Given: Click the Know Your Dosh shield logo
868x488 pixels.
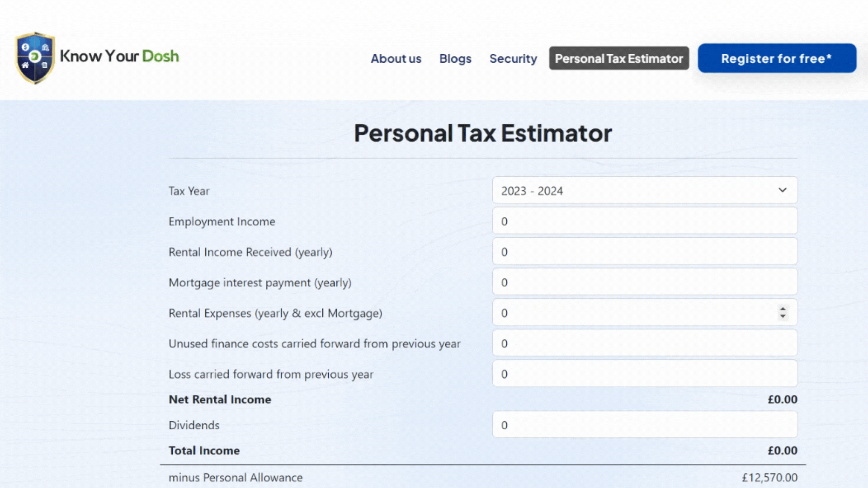Looking at the screenshot, I should click(35, 58).
